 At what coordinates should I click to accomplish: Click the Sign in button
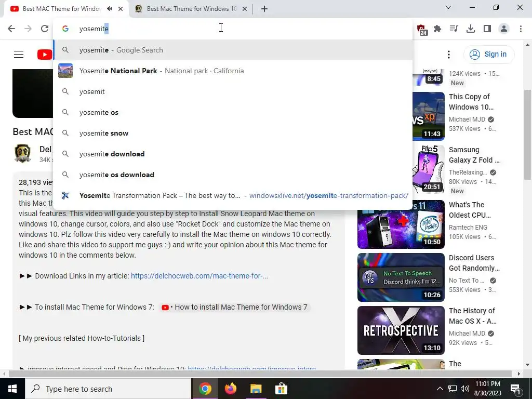pos(488,54)
